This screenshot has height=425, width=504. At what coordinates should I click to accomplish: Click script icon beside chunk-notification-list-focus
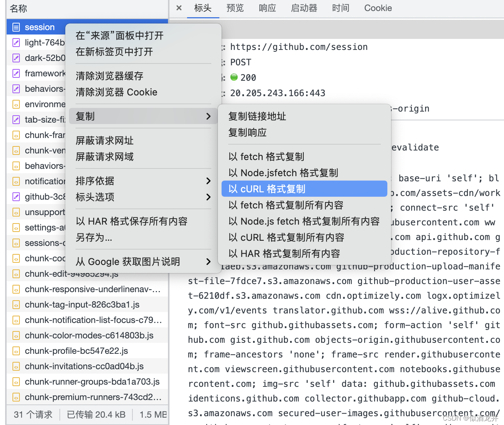(16, 320)
